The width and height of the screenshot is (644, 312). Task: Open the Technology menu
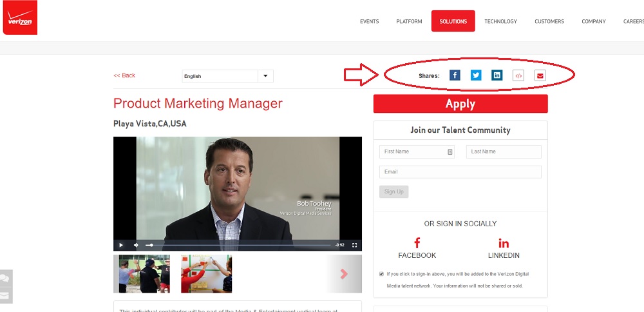pyautogui.click(x=500, y=21)
